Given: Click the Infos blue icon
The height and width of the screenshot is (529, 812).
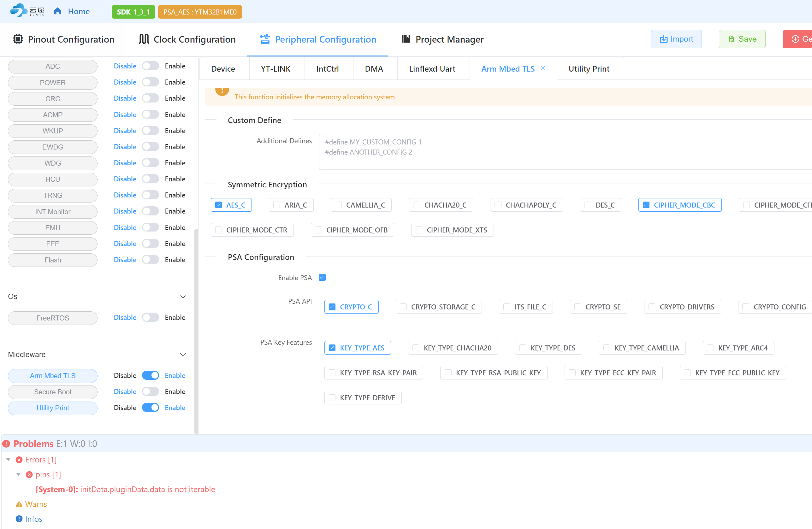Looking at the screenshot, I should (x=19, y=519).
